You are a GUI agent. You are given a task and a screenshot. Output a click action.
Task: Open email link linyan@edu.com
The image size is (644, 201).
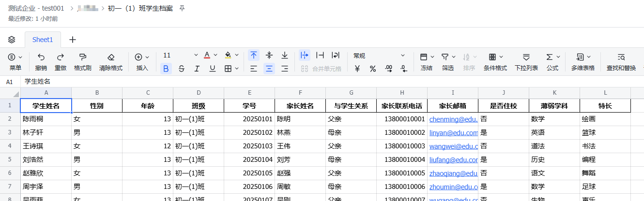click(453, 132)
